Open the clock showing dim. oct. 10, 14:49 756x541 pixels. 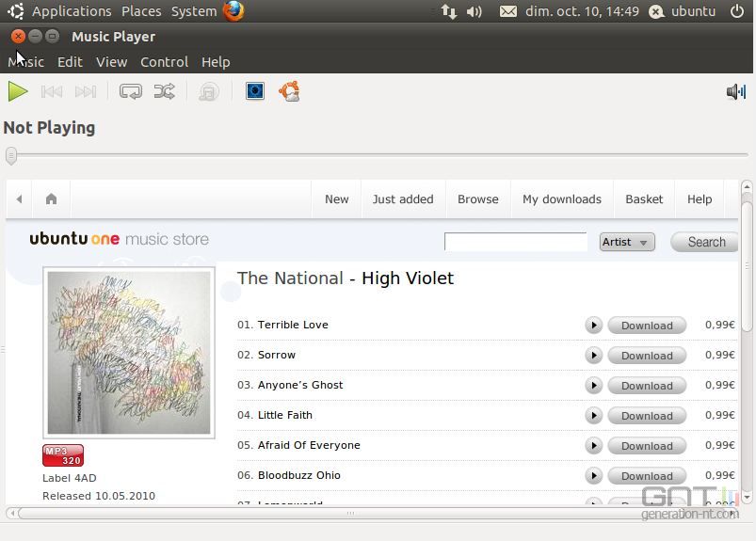coord(582,11)
